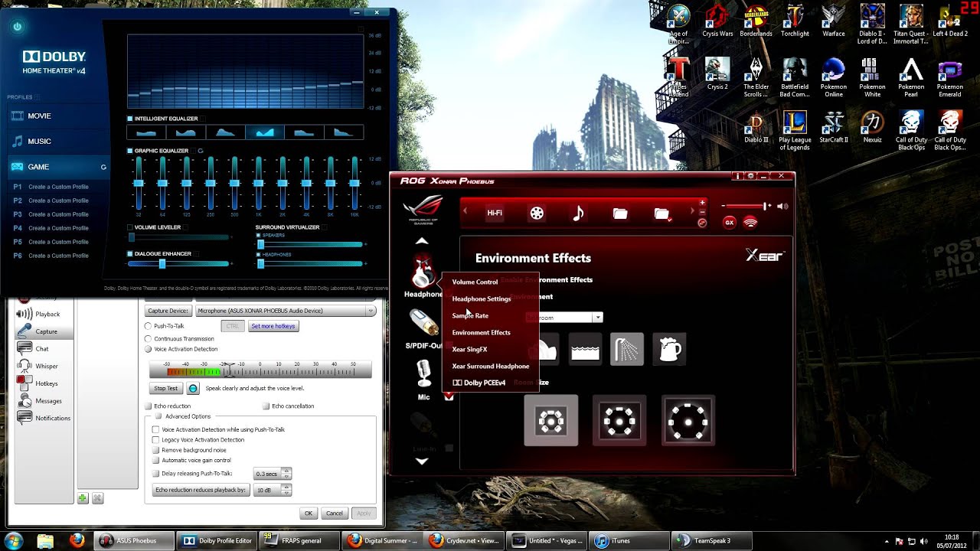Choose Xear Surround Headphone menu entry
The width and height of the screenshot is (980, 551).
coord(491,366)
